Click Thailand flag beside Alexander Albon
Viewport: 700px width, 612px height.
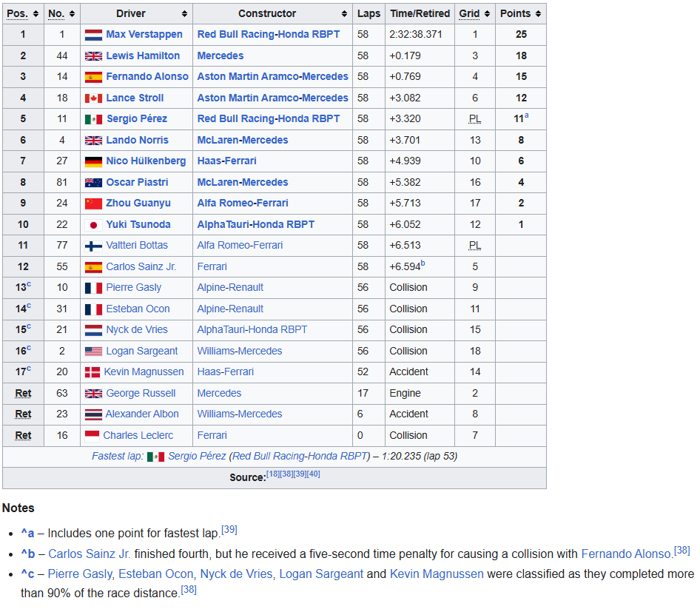(93, 414)
